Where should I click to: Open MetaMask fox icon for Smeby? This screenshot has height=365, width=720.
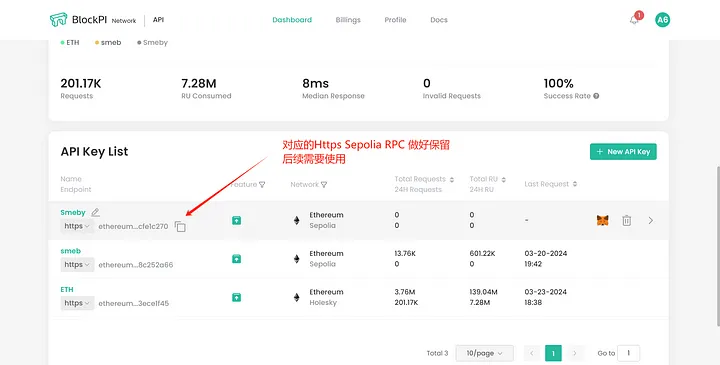(x=602, y=220)
